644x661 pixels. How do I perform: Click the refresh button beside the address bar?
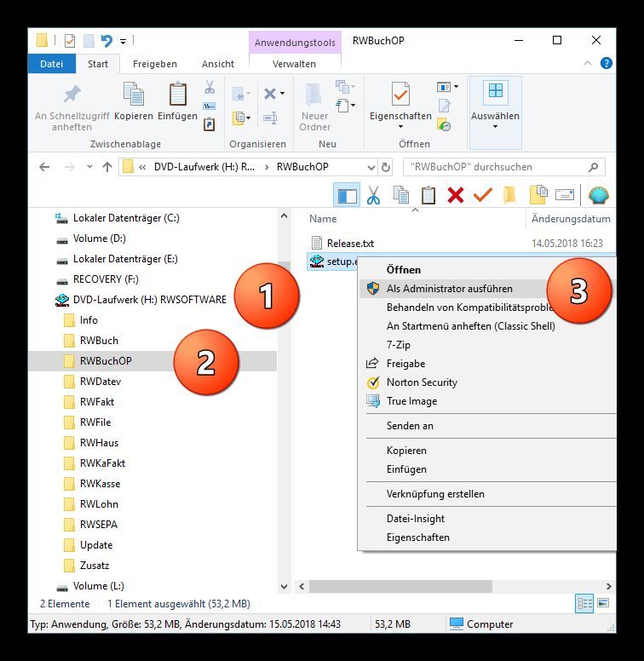click(386, 167)
